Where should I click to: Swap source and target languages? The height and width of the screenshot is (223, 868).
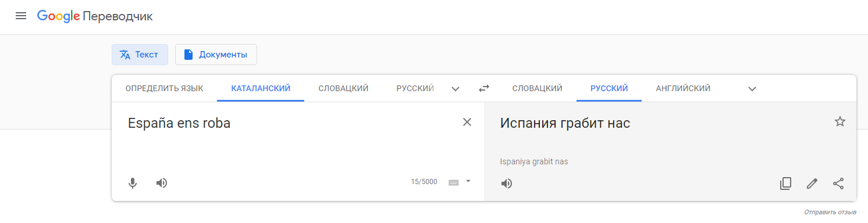coord(484,88)
